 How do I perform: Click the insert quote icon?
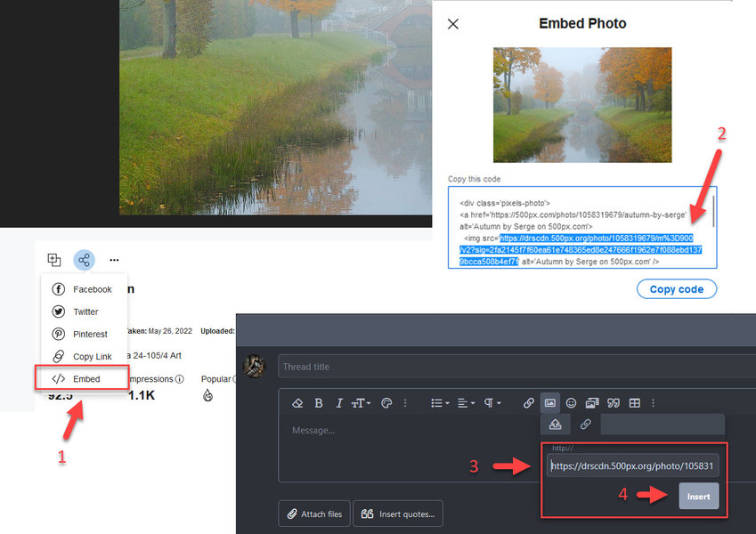tap(613, 403)
